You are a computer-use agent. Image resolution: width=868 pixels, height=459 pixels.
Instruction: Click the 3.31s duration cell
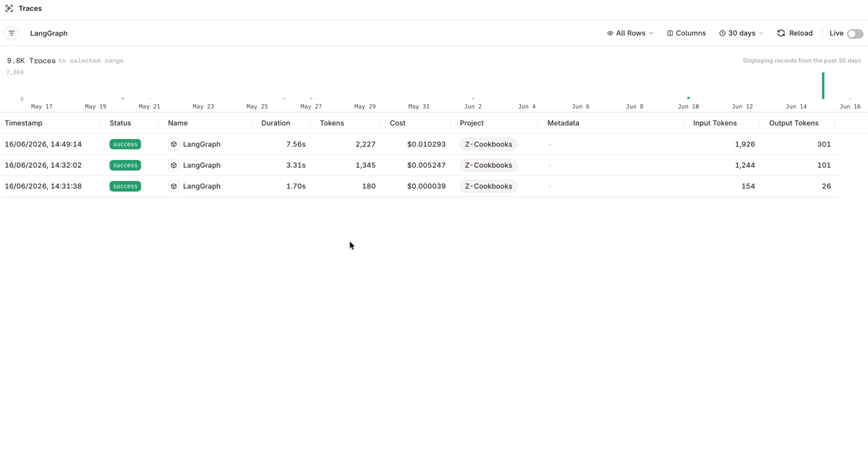pos(296,165)
